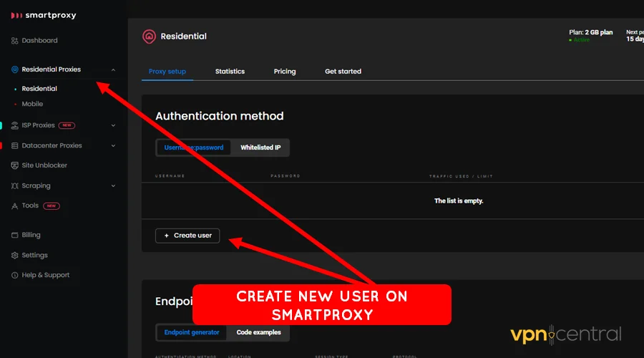
Task: Click the Site Unblocker icon
Action: tap(15, 165)
